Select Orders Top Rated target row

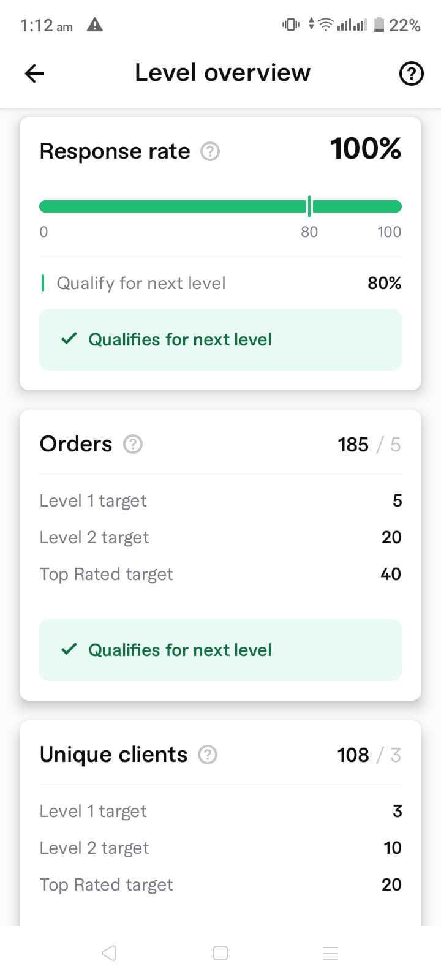[221, 575]
